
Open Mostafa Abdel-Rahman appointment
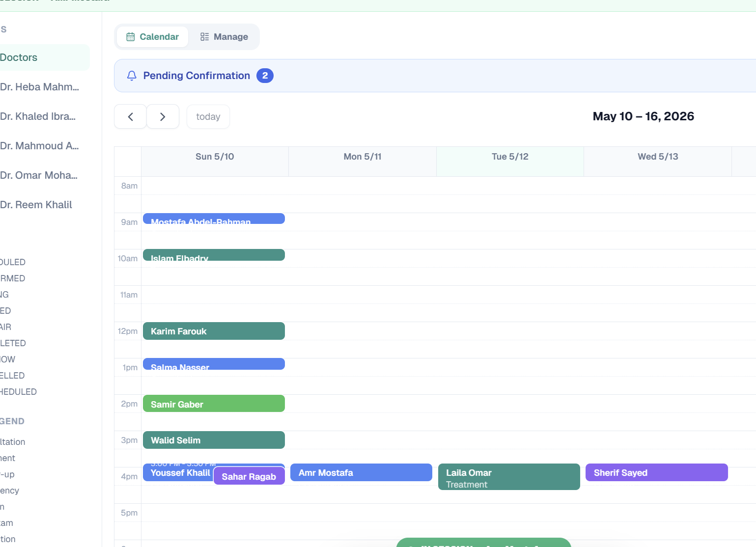214,219
